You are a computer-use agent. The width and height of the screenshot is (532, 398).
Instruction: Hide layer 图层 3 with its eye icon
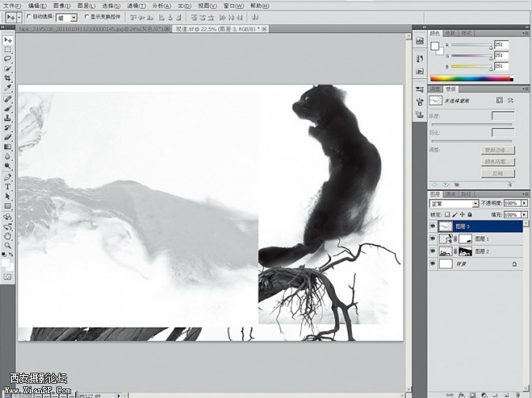coord(432,226)
